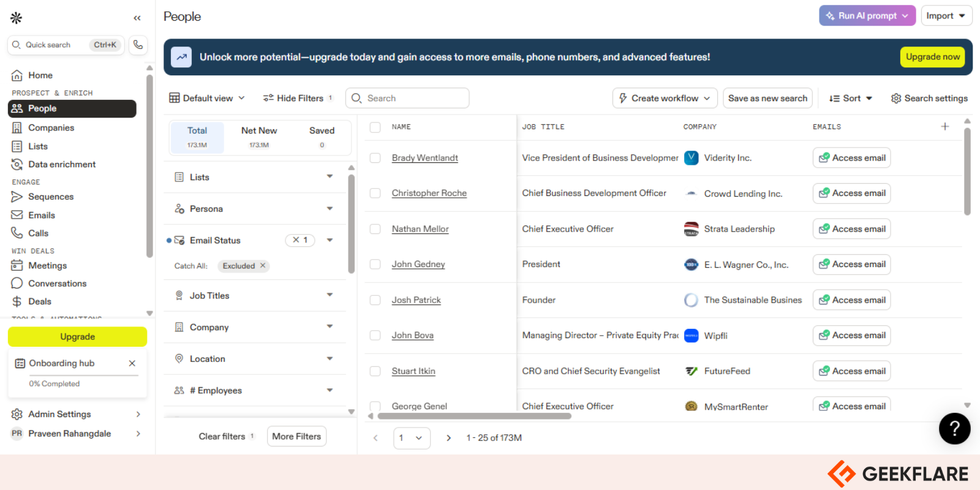The image size is (980, 490).
Task: Clear the Email Status filter count badge
Action: pos(296,240)
